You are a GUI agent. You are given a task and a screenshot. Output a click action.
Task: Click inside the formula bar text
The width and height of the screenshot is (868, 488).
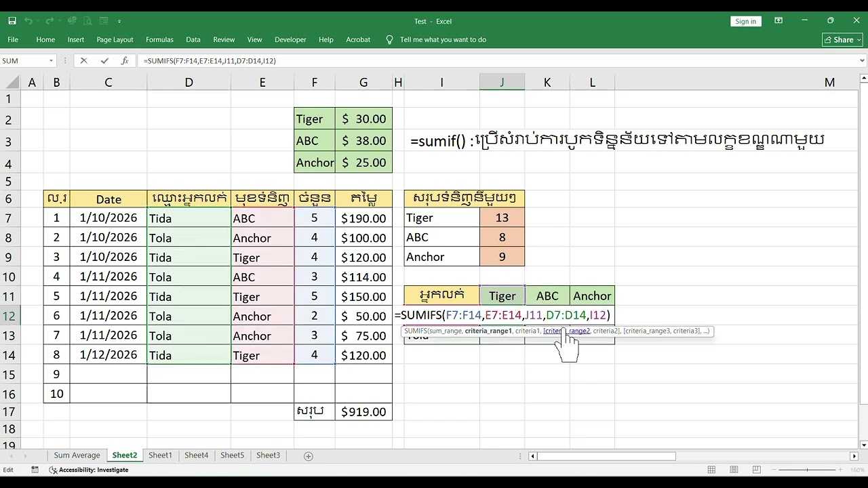click(x=210, y=60)
